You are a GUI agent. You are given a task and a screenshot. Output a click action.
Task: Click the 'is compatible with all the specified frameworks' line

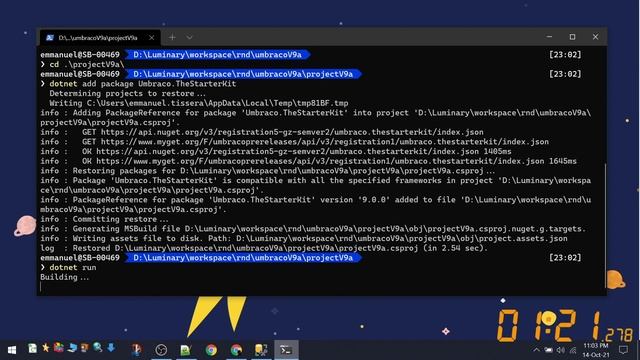click(x=316, y=185)
